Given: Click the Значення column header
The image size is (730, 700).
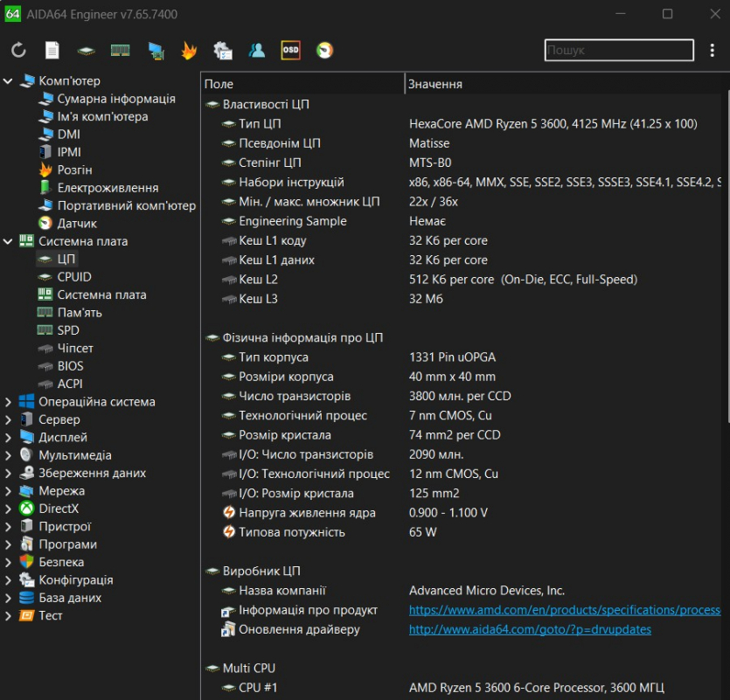Looking at the screenshot, I should [435, 84].
